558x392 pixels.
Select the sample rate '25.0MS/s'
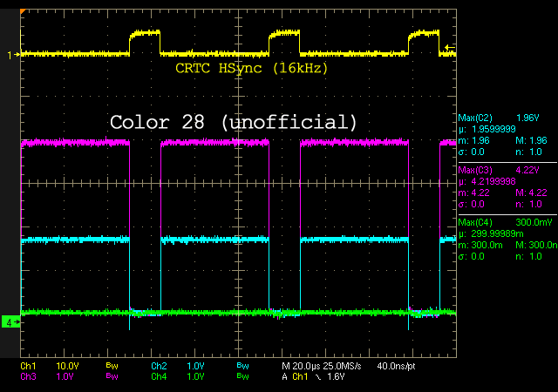[343, 366]
